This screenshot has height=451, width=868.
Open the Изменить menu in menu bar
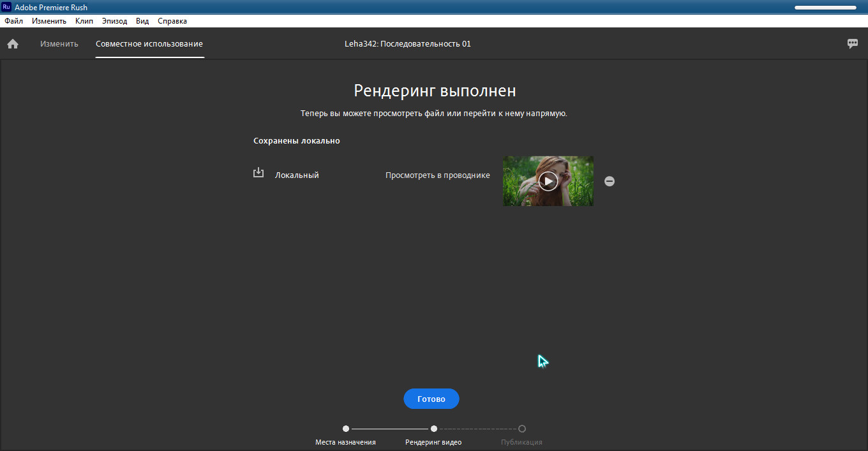pos(49,21)
